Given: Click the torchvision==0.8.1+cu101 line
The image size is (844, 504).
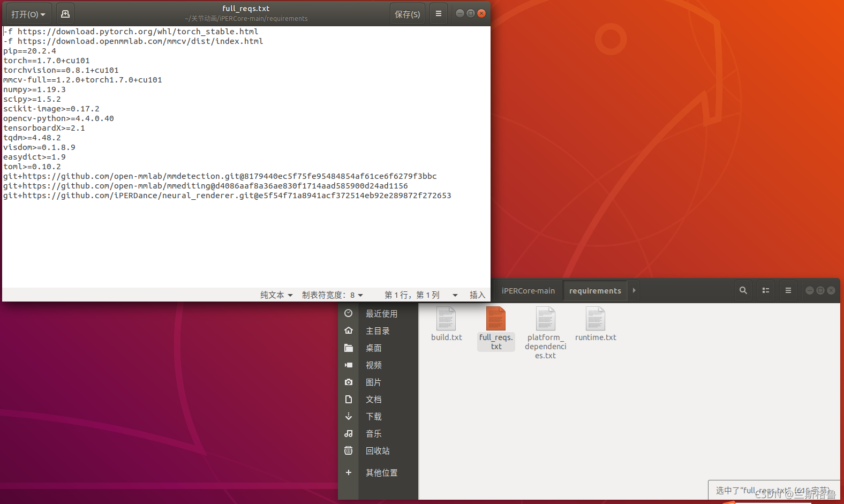Looking at the screenshot, I should pyautogui.click(x=61, y=70).
